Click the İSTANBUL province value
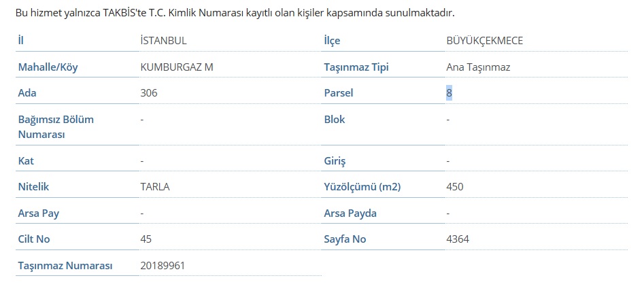 click(163, 41)
